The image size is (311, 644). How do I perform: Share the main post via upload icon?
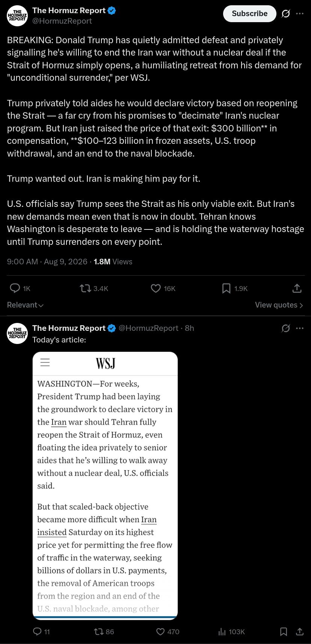pyautogui.click(x=297, y=288)
